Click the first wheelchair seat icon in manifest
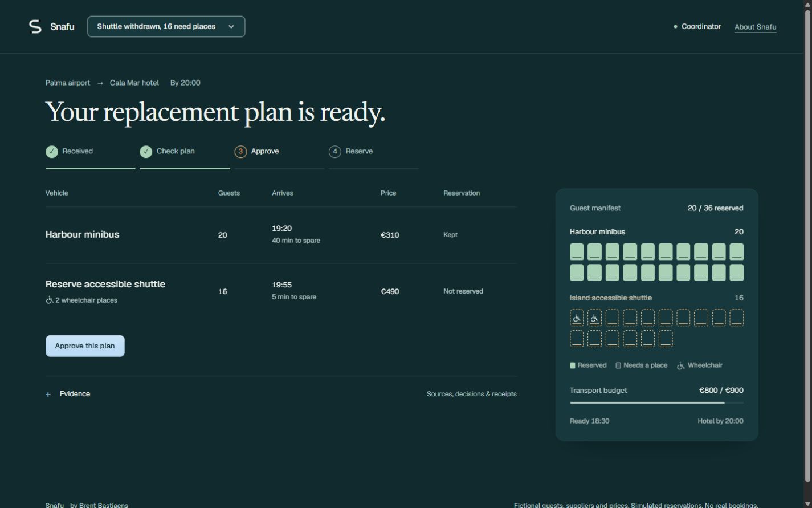Screen dimensions: 812x508 577,318
